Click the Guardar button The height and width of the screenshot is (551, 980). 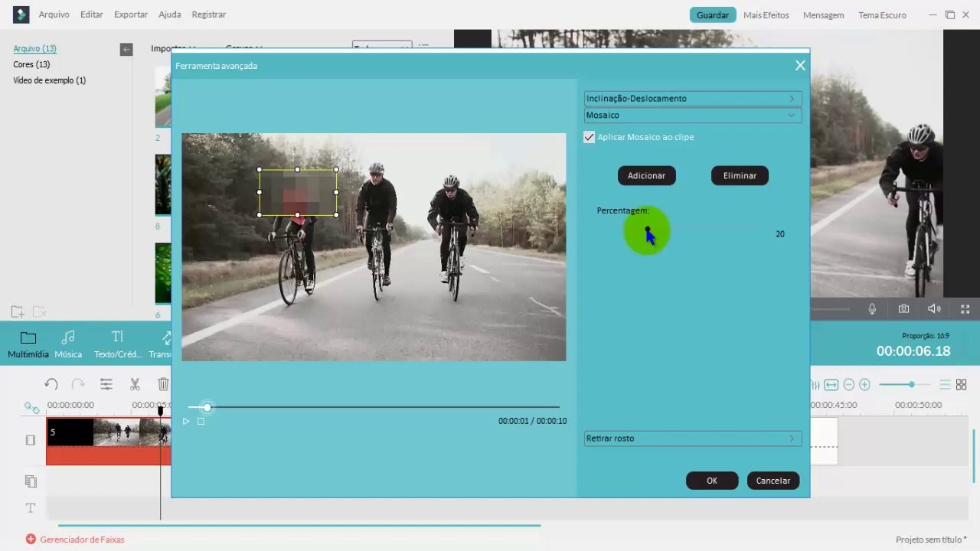pos(713,15)
